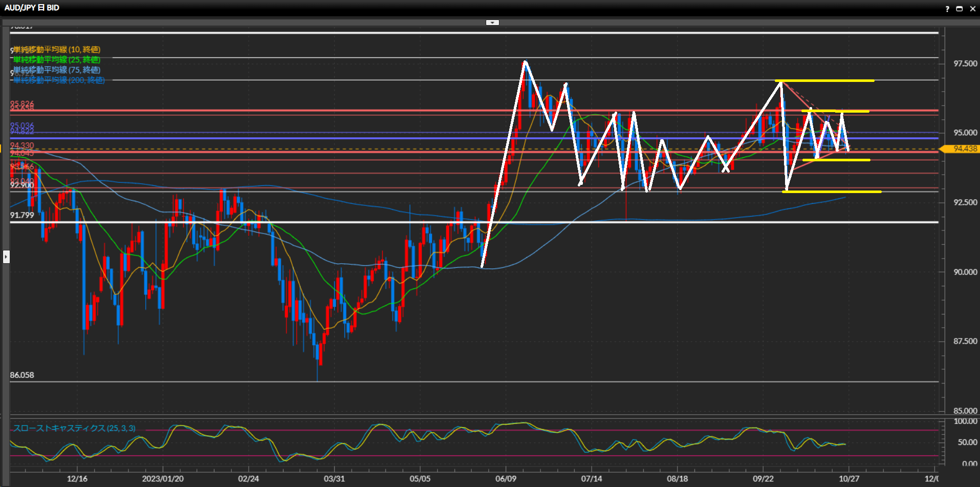Screen dimensions: 980x487
Task: Close the AUD/JPY chart window
Action: (972, 9)
